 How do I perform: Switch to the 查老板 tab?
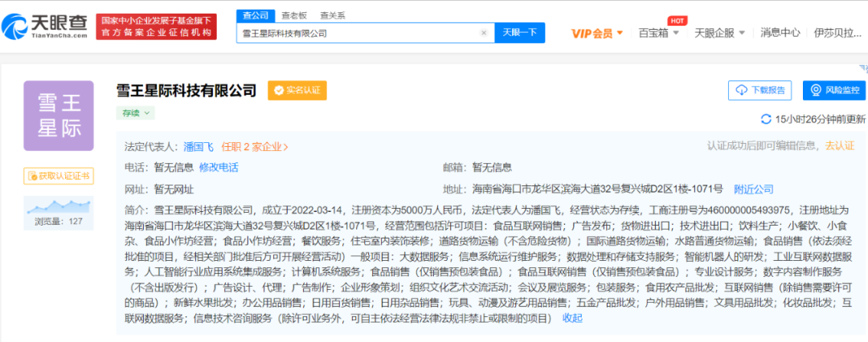(294, 15)
